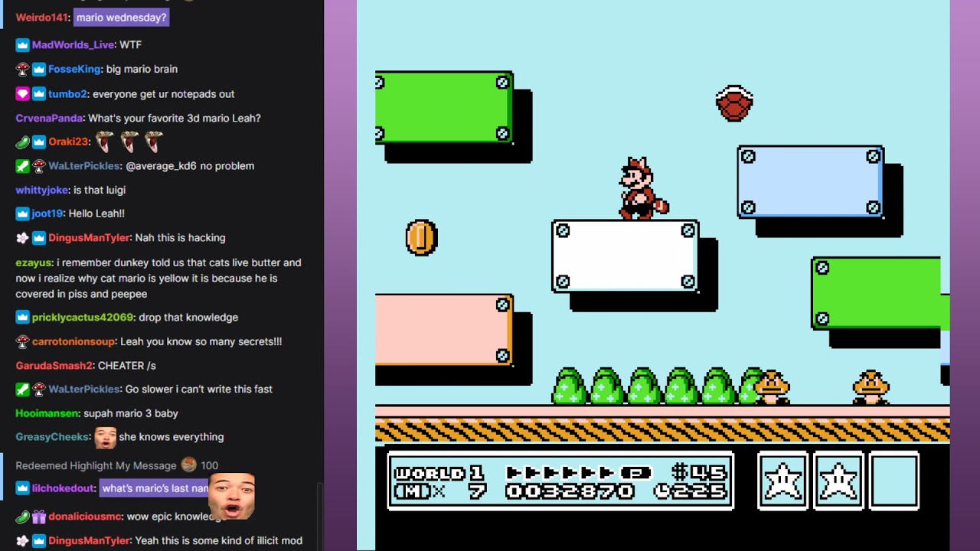Click the crown badge beside joot19

tap(22, 214)
